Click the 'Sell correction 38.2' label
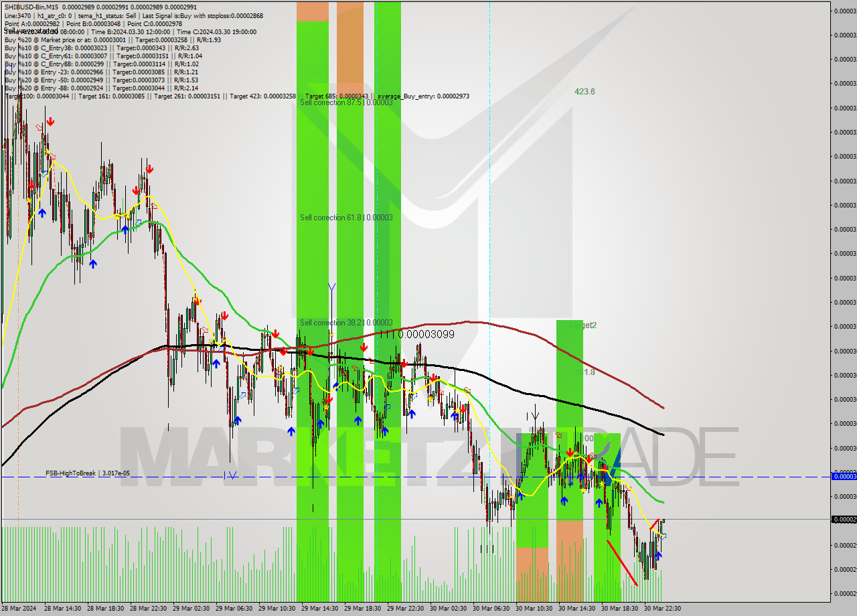This screenshot has width=857, height=616. point(346,323)
